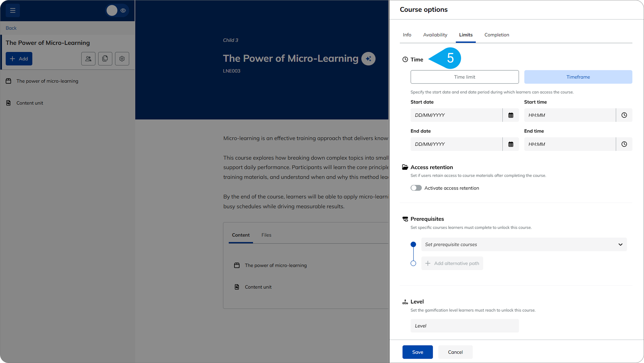Toggle learner view eye switch
Image resolution: width=644 pixels, height=363 pixels.
[x=117, y=11]
